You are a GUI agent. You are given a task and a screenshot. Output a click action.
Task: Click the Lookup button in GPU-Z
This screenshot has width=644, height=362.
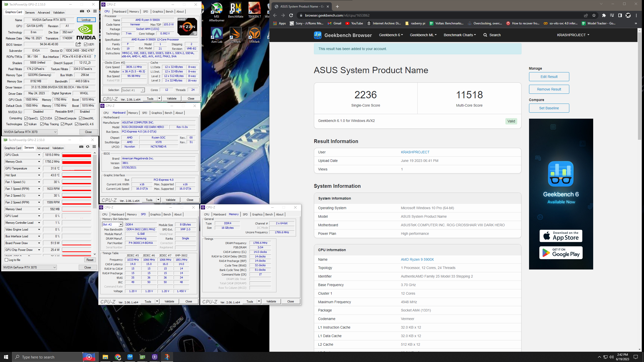(x=86, y=20)
